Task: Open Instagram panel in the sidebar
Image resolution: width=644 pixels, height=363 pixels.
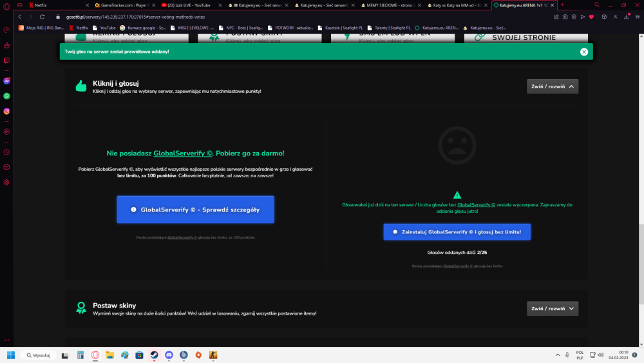Action: click(x=6, y=112)
